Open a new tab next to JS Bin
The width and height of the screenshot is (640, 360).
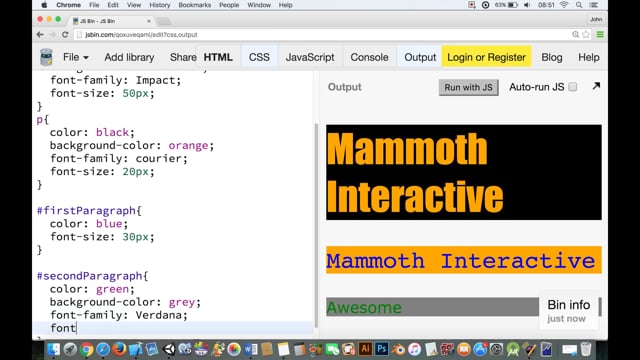[x=164, y=21]
